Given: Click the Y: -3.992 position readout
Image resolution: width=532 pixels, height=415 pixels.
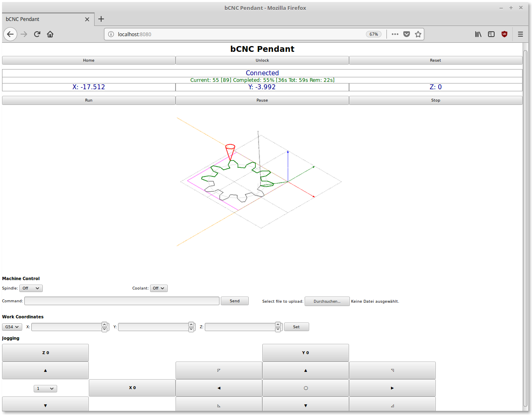Looking at the screenshot, I should [x=262, y=87].
